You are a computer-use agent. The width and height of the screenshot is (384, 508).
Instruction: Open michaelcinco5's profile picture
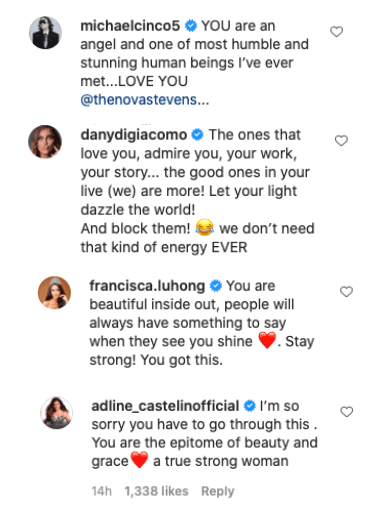click(45, 32)
